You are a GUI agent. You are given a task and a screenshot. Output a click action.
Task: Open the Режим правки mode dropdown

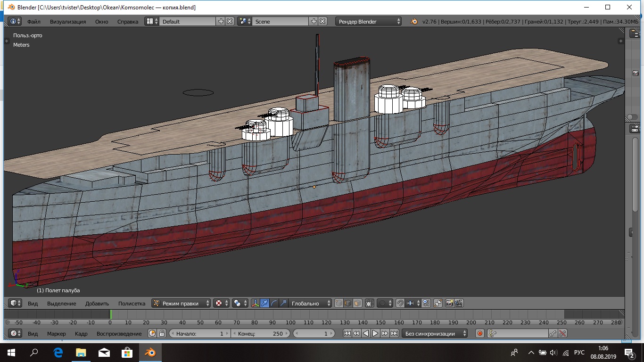pyautogui.click(x=182, y=304)
